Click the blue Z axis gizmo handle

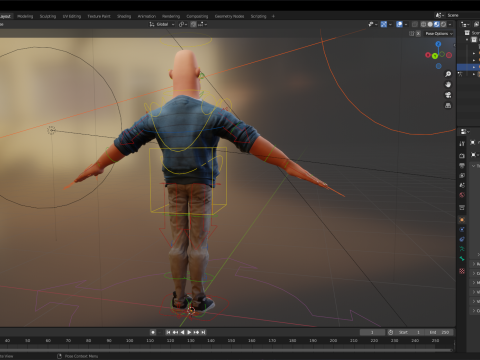(438, 44)
